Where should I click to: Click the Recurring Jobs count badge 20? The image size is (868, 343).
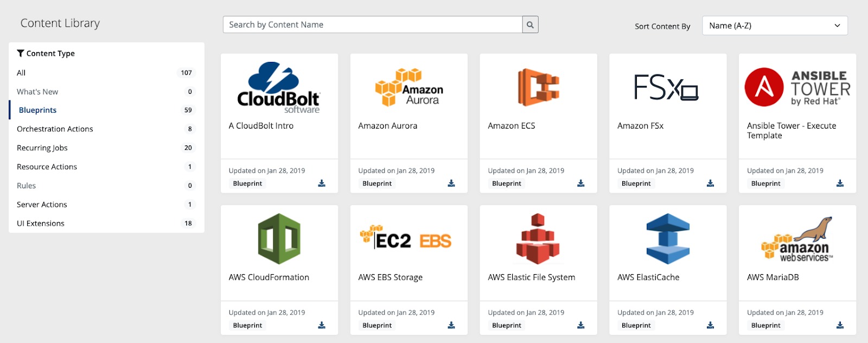[188, 148]
